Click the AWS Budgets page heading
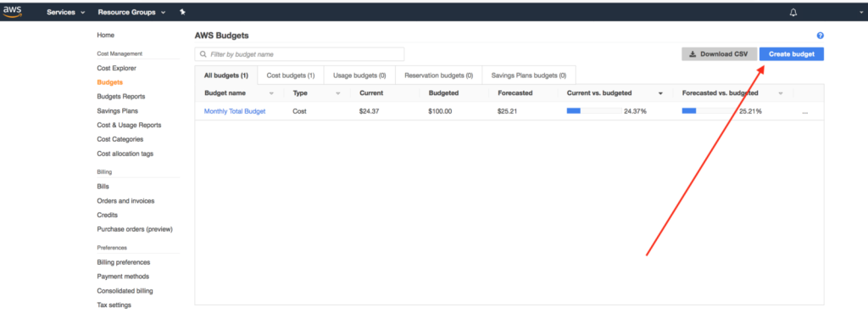The height and width of the screenshot is (313, 868). 221,36
